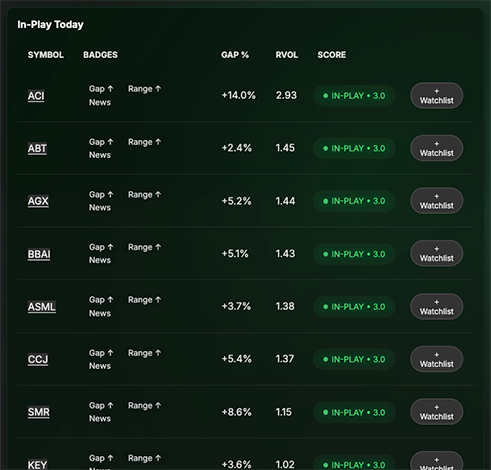491x470 pixels.
Task: Click the 1.38 RVOL value
Action: coord(285,306)
